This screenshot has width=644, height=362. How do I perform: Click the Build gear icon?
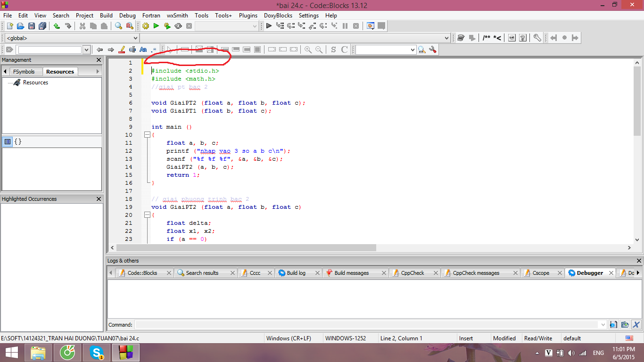(145, 26)
